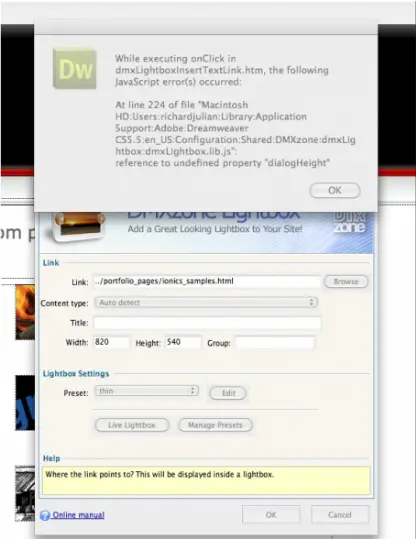Click the yellow help text box

pyautogui.click(x=206, y=481)
